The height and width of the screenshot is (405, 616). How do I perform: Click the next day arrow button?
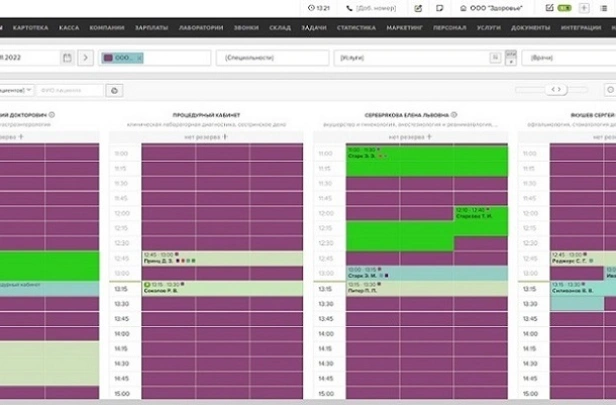tap(86, 58)
